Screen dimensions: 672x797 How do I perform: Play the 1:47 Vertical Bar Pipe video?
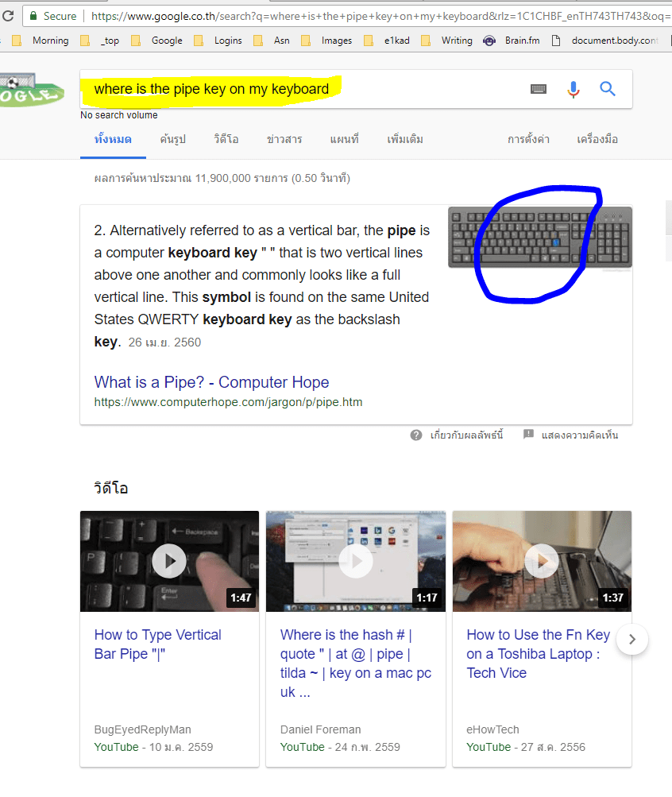pos(169,561)
